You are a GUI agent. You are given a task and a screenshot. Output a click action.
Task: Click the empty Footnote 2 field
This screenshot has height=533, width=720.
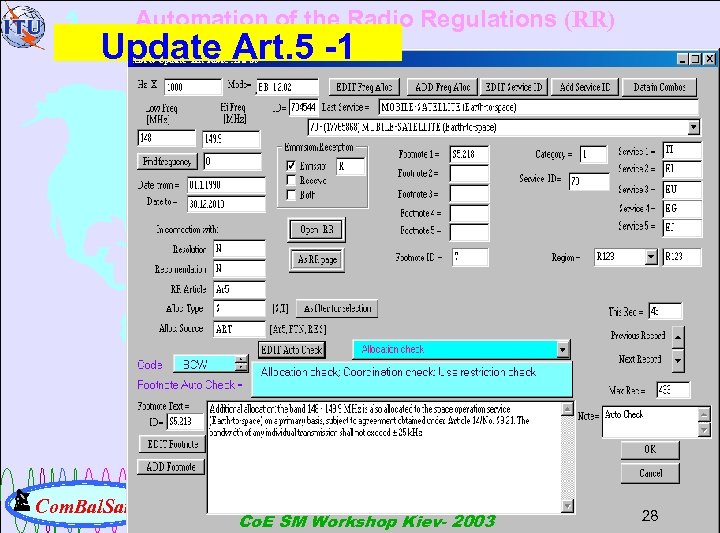tap(469, 174)
